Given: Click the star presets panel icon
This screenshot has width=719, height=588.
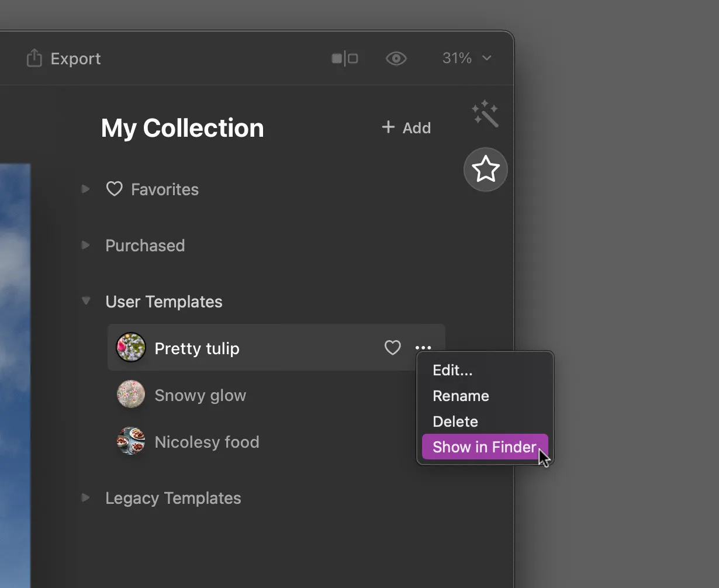Looking at the screenshot, I should tap(485, 170).
